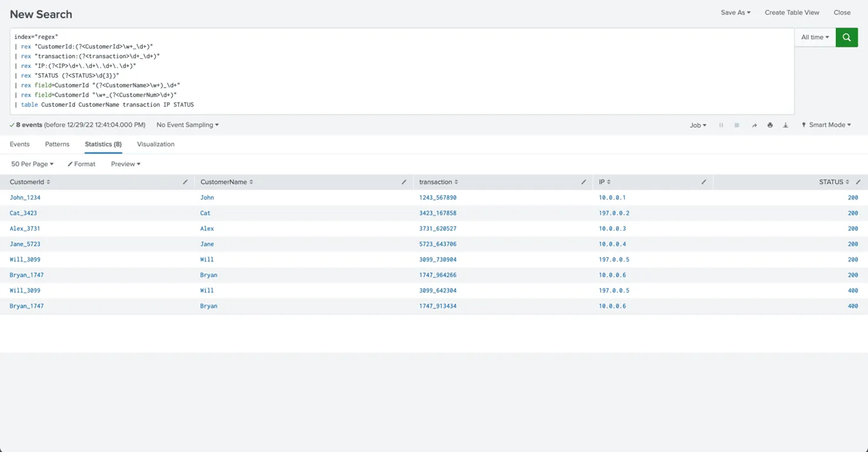
Task: Click the Share job arrow icon
Action: pos(754,125)
